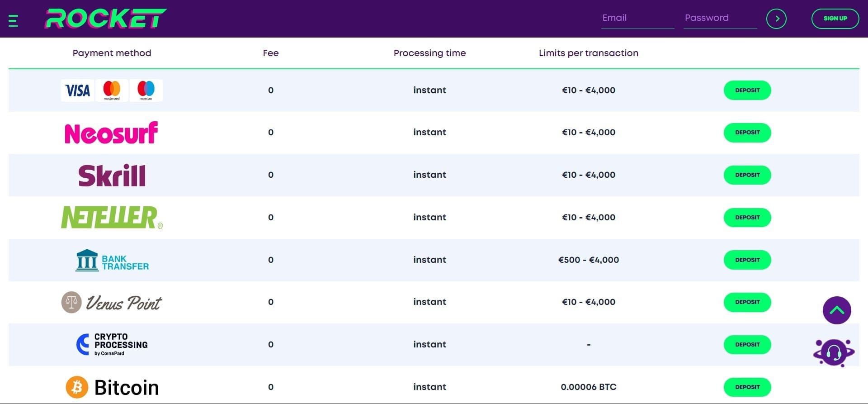The image size is (868, 404).
Task: Focus the Email input field
Action: point(637,18)
